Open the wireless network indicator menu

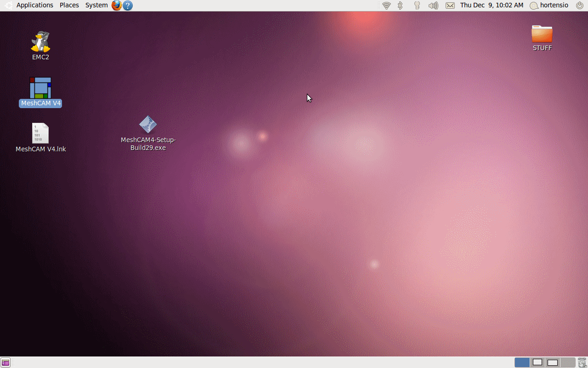(x=386, y=6)
